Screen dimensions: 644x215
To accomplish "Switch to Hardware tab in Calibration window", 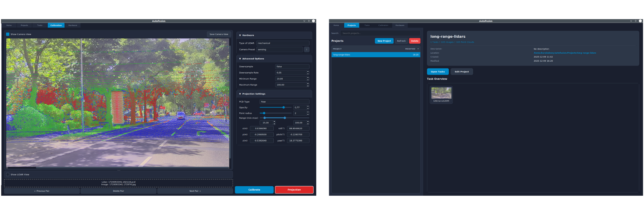I will coord(73,25).
